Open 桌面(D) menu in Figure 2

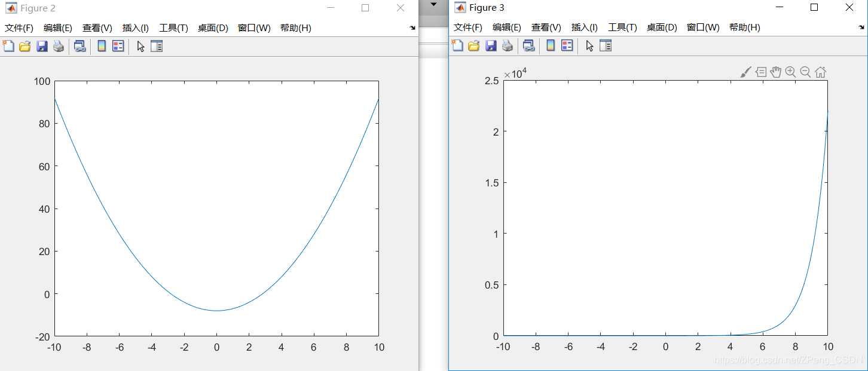click(x=213, y=28)
